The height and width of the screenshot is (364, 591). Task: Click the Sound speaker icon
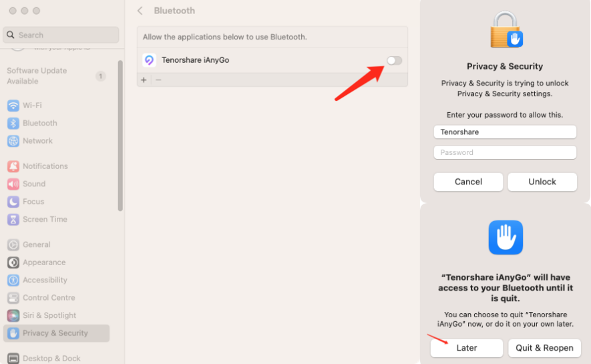13,184
